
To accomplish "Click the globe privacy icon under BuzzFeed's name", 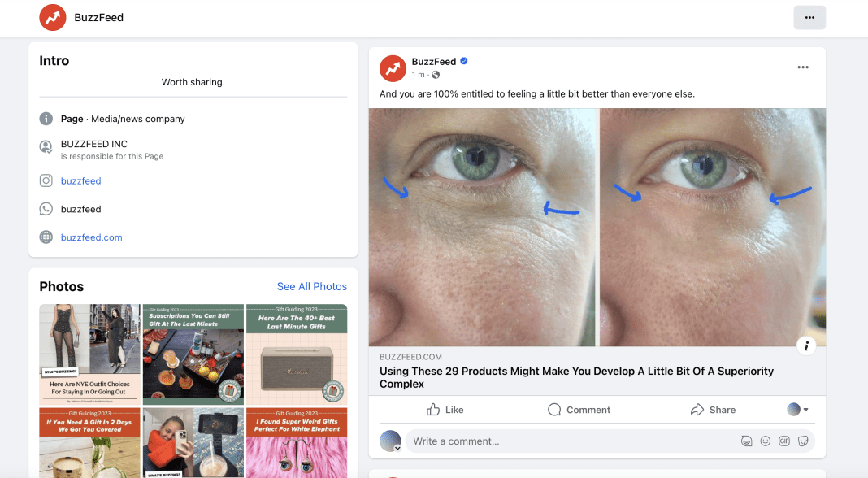I will tap(434, 75).
